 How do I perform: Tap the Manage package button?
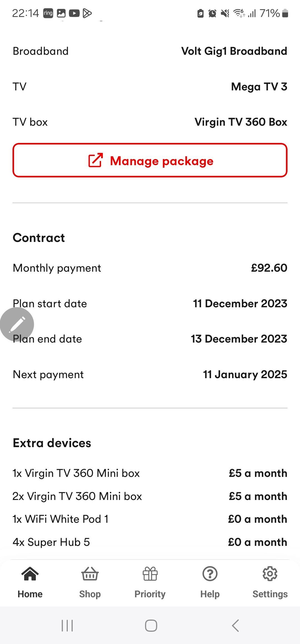[x=150, y=160]
